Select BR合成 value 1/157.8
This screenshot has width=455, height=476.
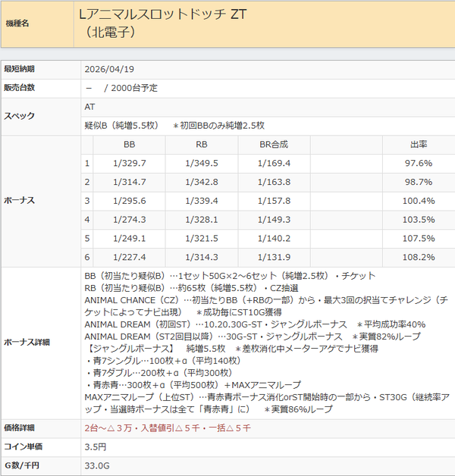[x=274, y=201]
